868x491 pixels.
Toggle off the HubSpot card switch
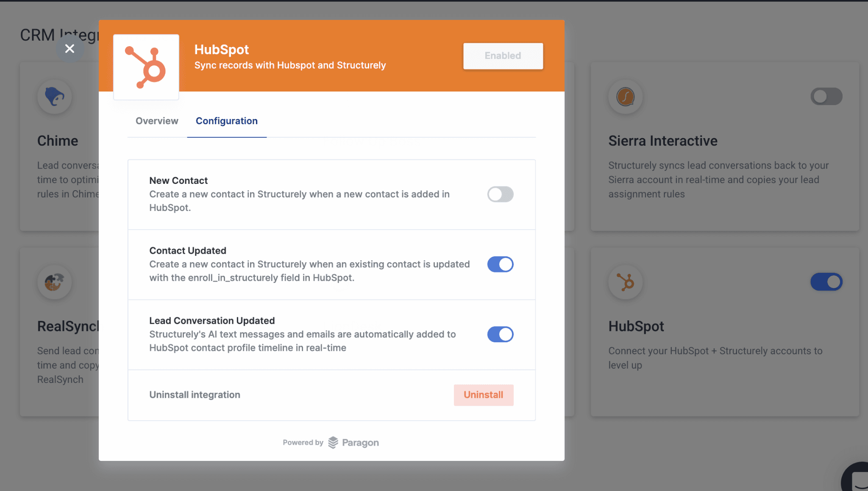[x=826, y=282]
